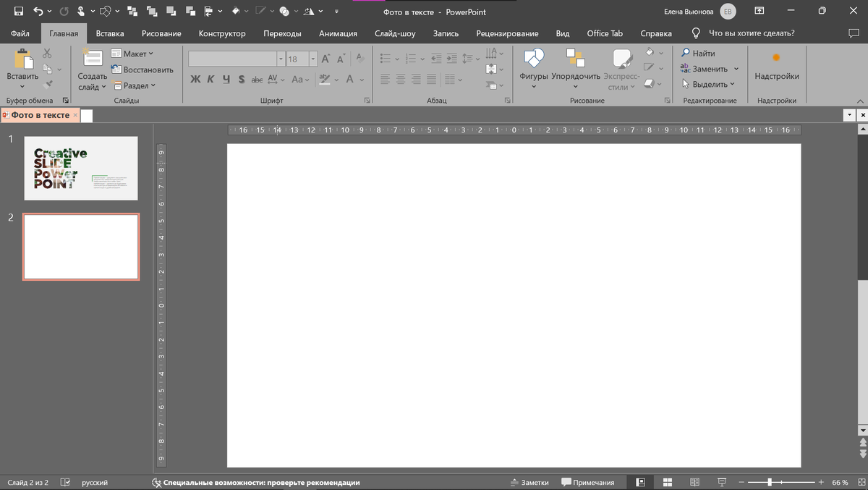Click the Save icon in quick access toolbar
The height and width of the screenshot is (490, 868).
click(19, 12)
